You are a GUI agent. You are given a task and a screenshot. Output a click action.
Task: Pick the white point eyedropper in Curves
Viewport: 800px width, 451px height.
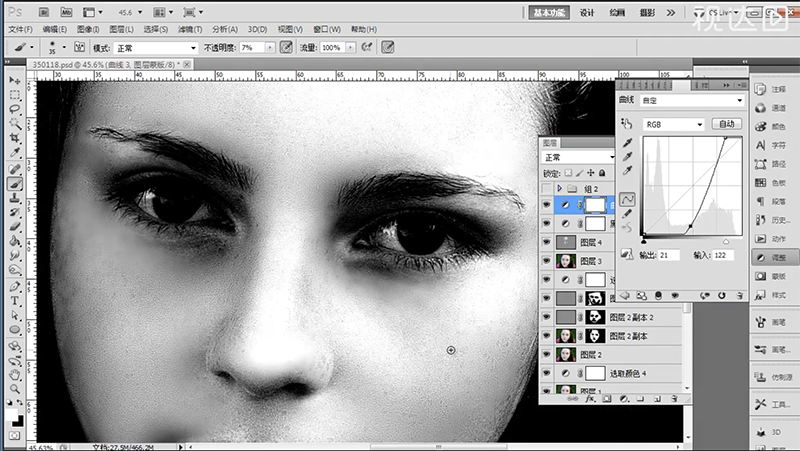tap(628, 170)
